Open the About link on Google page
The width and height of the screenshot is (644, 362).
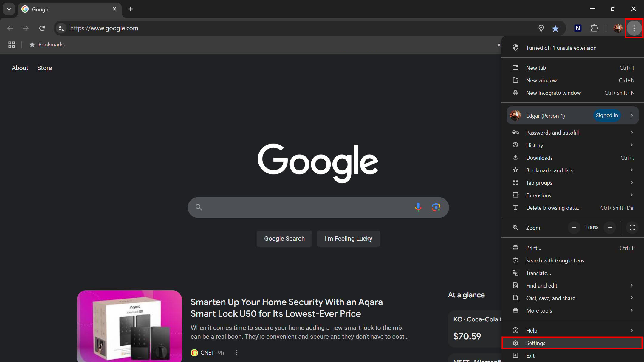(20, 68)
